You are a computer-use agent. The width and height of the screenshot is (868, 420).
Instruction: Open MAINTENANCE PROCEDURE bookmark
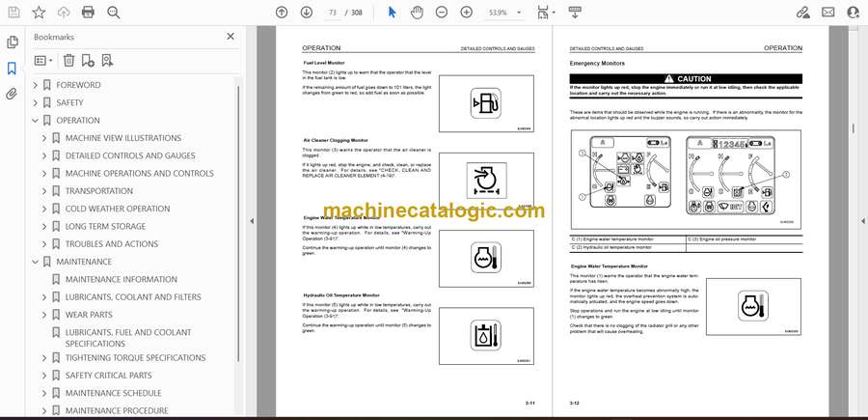117,410
